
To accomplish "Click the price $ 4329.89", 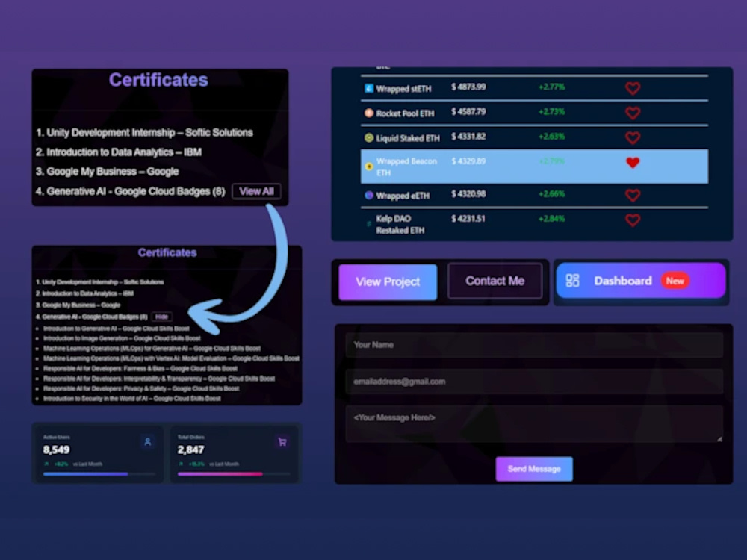I will [468, 161].
